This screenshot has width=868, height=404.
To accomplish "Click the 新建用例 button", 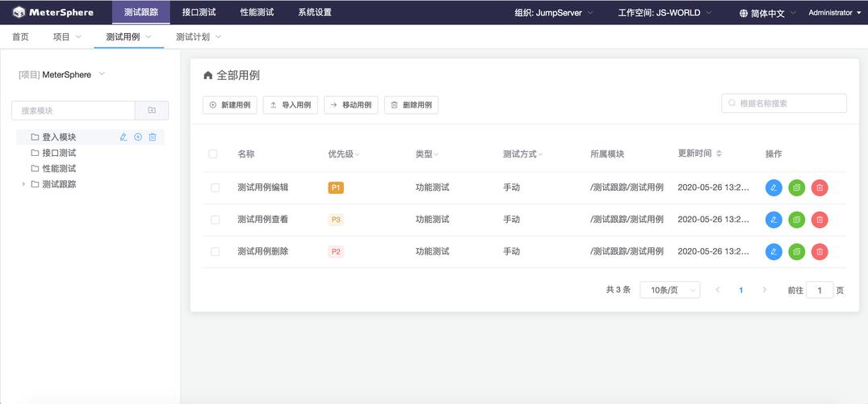I will 230,105.
